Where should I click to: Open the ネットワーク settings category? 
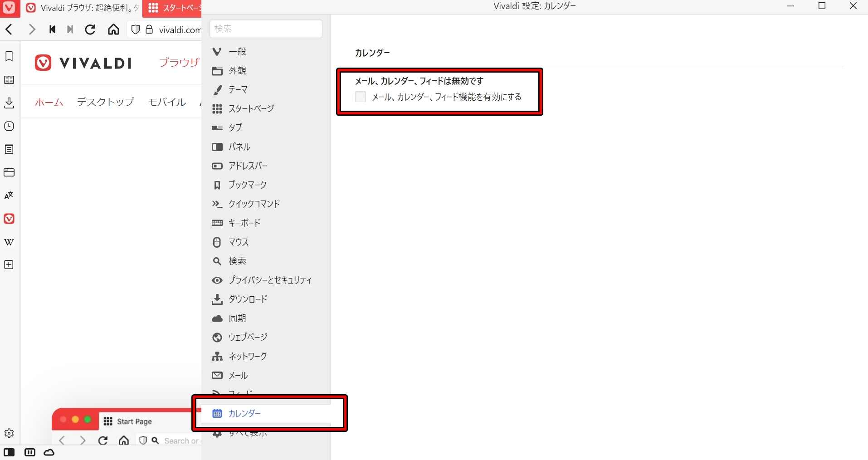click(266, 357)
